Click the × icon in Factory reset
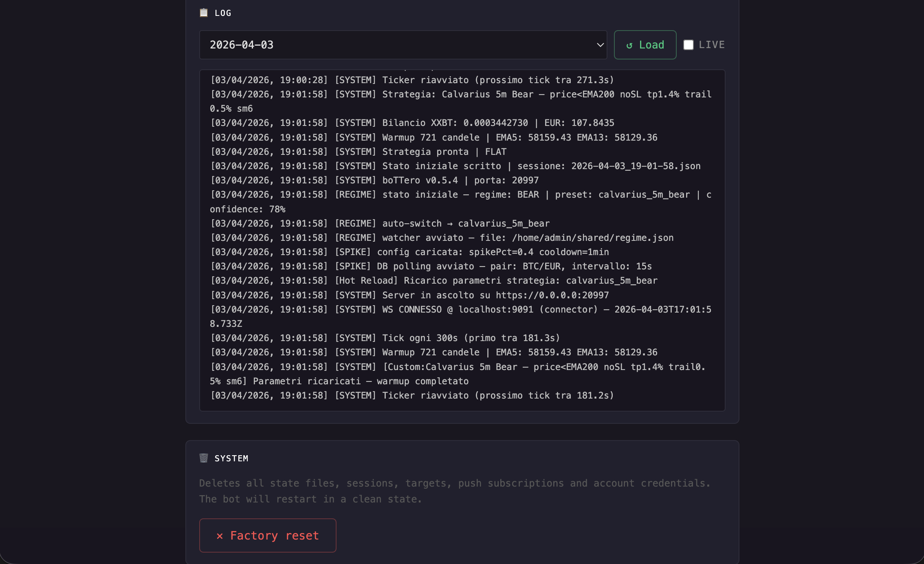Screen dimensions: 924x564 click(220, 535)
